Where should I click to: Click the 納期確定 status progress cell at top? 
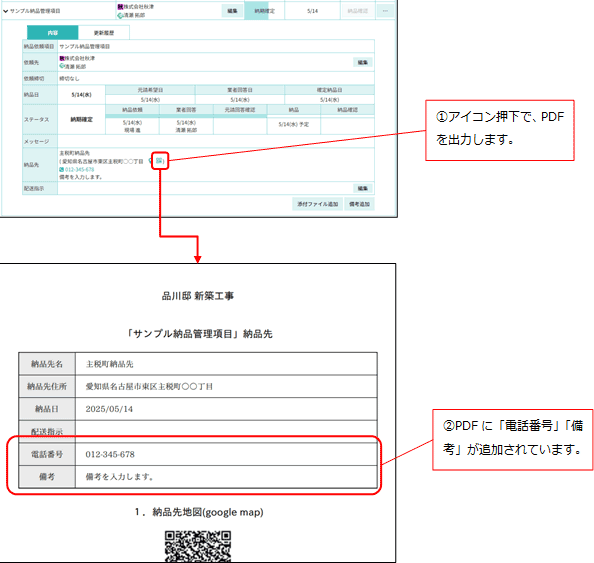coord(264,11)
